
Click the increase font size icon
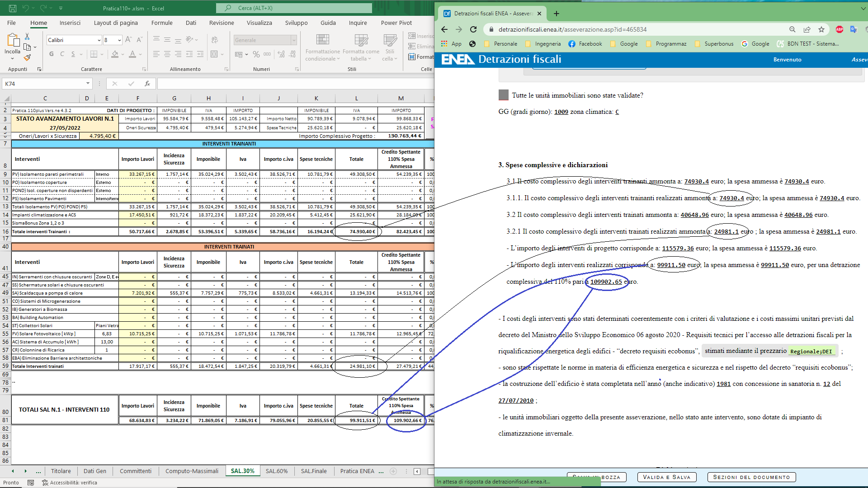[128, 40]
